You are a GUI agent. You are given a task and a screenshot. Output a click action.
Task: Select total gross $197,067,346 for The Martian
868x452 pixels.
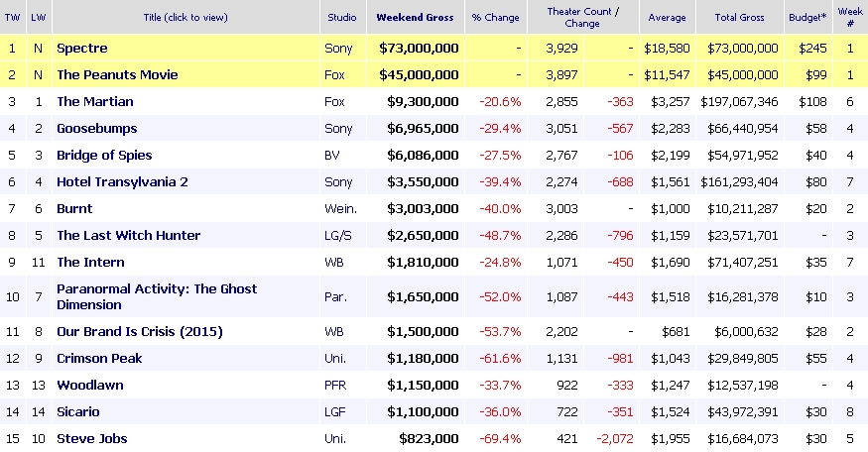point(740,102)
